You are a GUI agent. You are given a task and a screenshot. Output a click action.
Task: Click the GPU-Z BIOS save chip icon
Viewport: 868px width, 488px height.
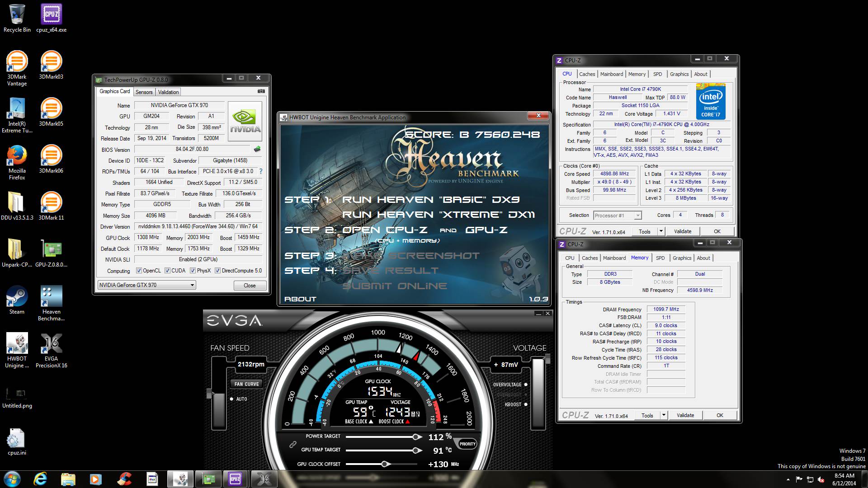(257, 149)
